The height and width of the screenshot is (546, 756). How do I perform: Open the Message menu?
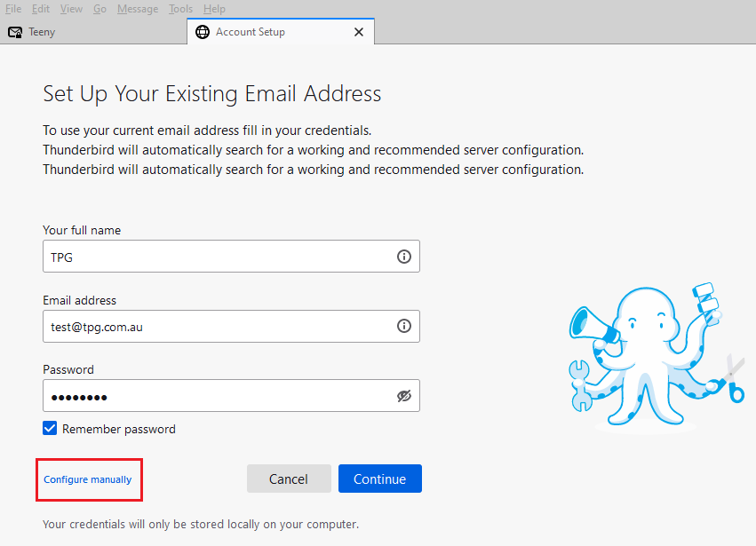point(137,8)
